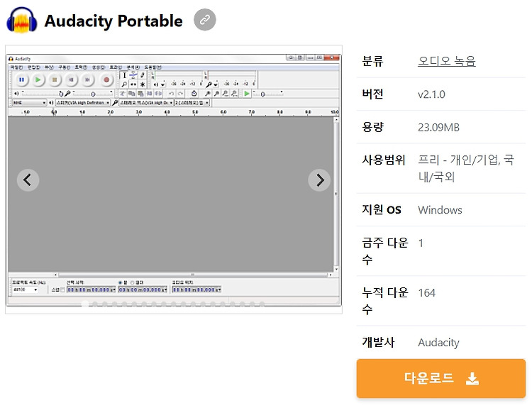Open the speaker output device dropdown

click(83, 102)
